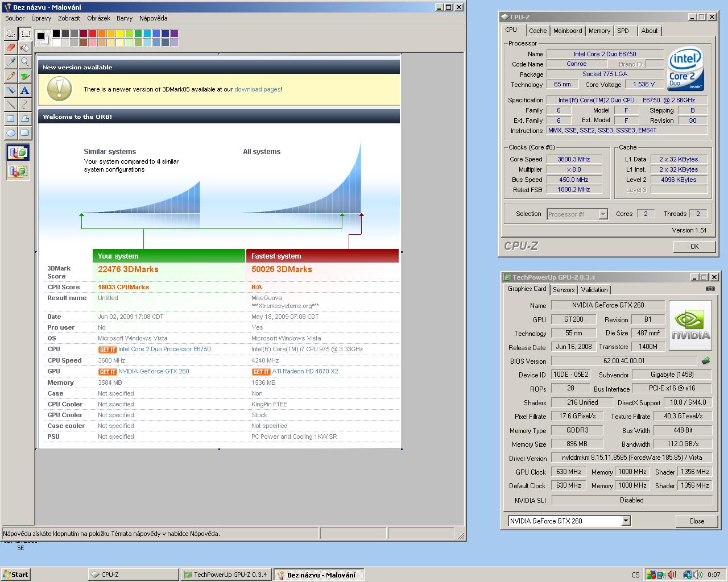The width and height of the screenshot is (728, 582).
Task: Click the Device ID 10DE - 05E2 field
Action: coord(571,375)
